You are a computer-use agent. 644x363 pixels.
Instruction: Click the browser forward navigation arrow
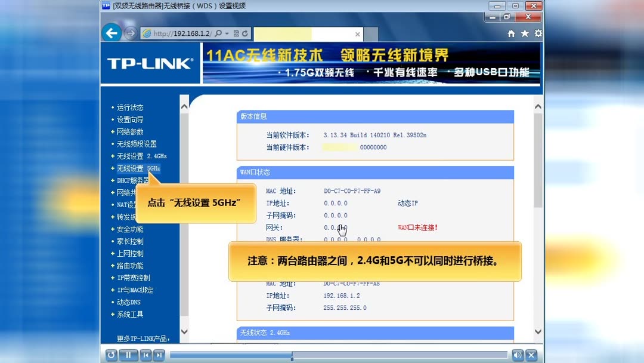(x=129, y=33)
